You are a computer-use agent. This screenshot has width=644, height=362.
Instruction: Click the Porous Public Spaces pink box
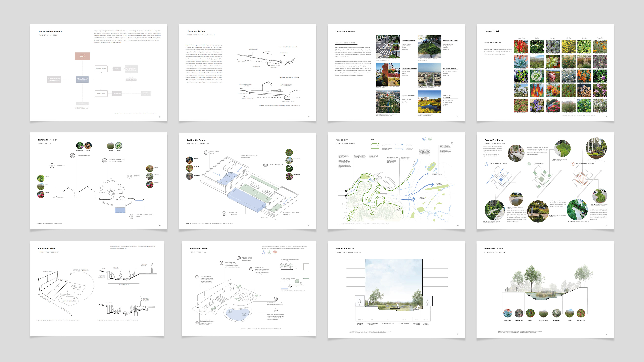pos(83,56)
